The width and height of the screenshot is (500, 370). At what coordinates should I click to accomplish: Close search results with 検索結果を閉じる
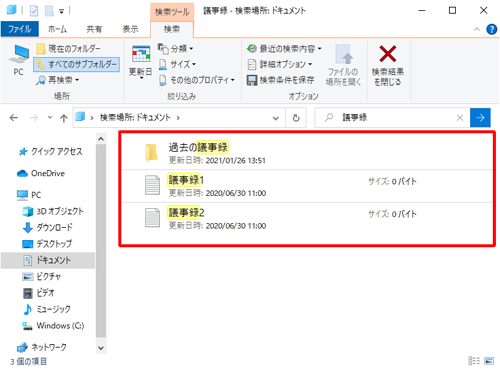(x=388, y=65)
